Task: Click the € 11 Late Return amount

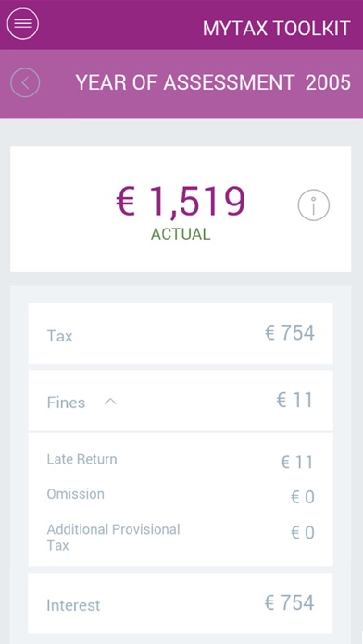Action: coord(297,463)
